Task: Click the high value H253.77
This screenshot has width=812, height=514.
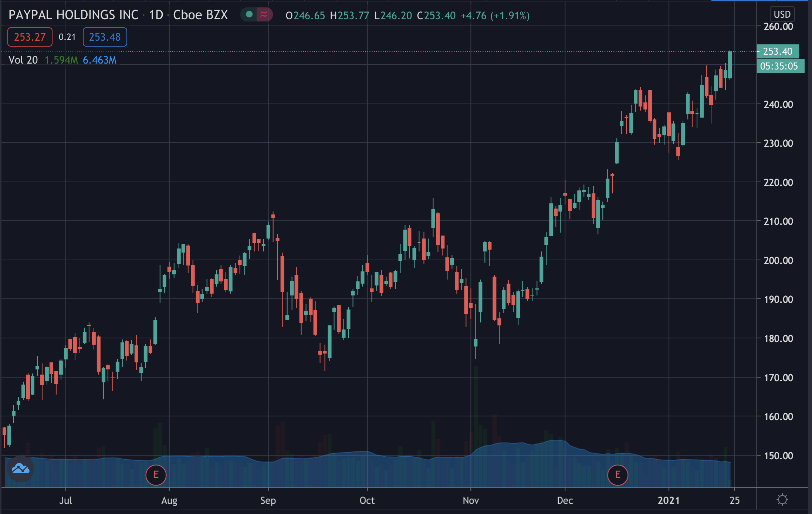Action: (x=349, y=16)
